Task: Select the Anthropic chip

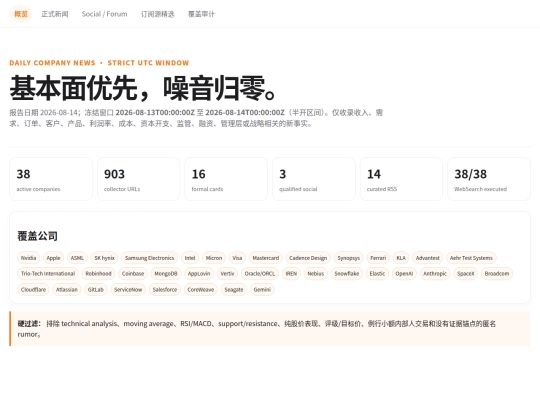Action: point(435,274)
